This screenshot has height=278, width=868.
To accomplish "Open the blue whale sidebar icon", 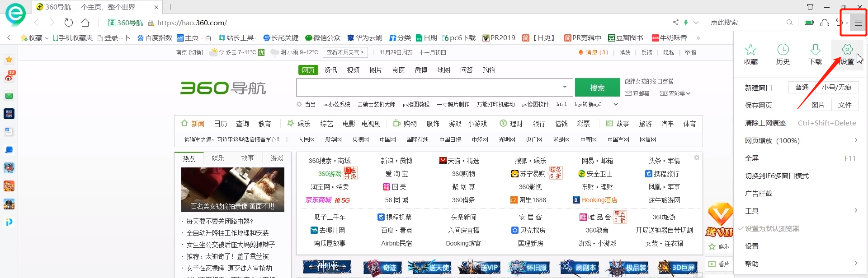I will 9,150.
